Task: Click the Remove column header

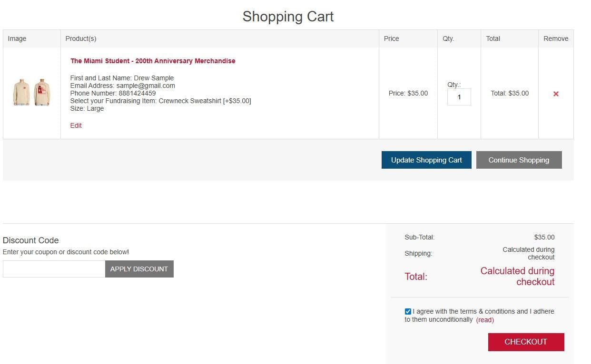Action: pos(556,38)
